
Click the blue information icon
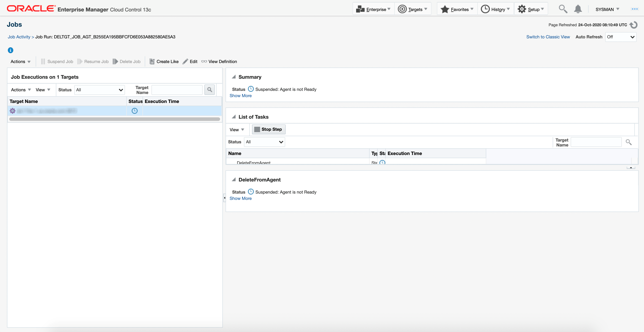(x=11, y=50)
